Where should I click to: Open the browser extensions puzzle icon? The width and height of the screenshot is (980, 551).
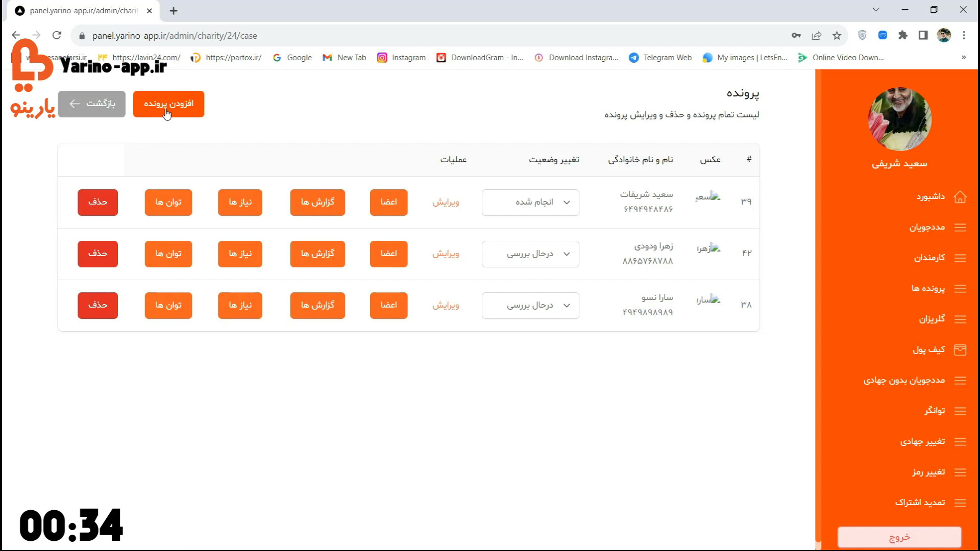(903, 36)
